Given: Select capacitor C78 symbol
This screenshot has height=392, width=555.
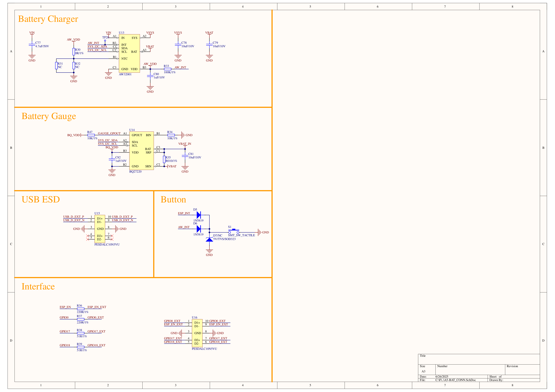Looking at the screenshot, I should click(x=178, y=45).
